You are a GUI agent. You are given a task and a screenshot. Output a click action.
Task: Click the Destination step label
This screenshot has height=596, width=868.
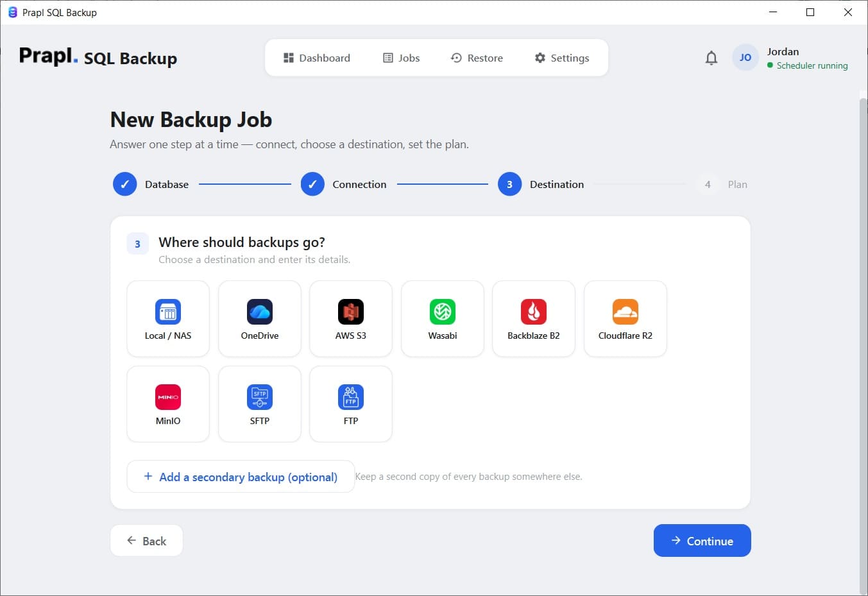(x=557, y=184)
